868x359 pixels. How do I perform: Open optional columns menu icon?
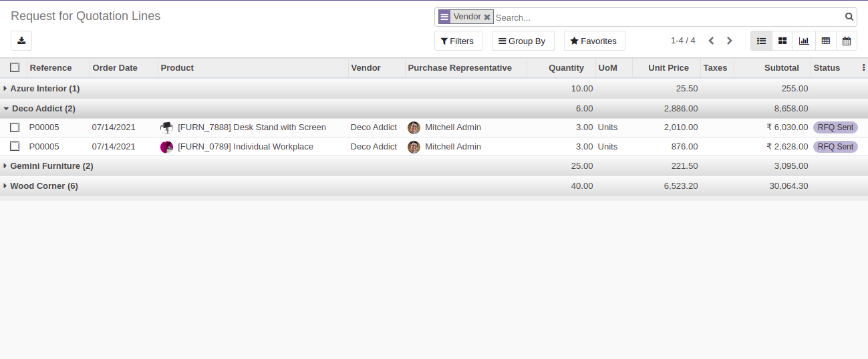point(863,67)
